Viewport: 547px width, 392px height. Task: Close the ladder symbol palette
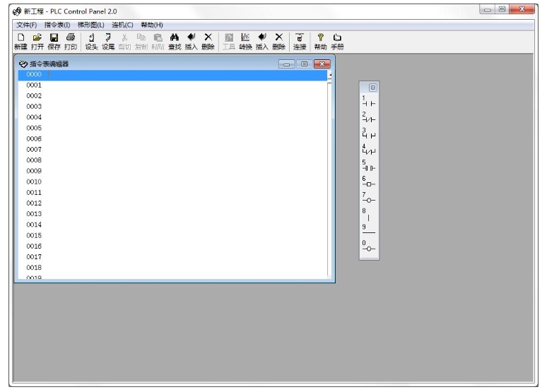pos(373,88)
